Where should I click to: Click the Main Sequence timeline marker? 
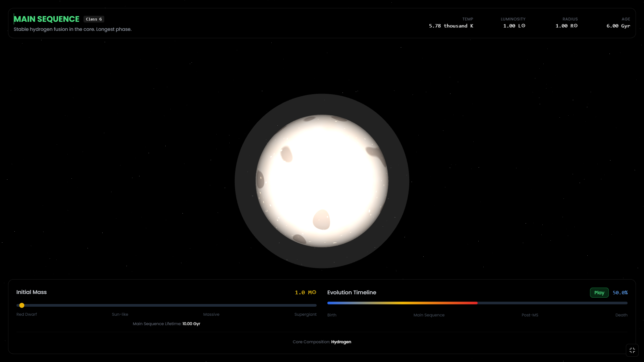[x=429, y=315]
